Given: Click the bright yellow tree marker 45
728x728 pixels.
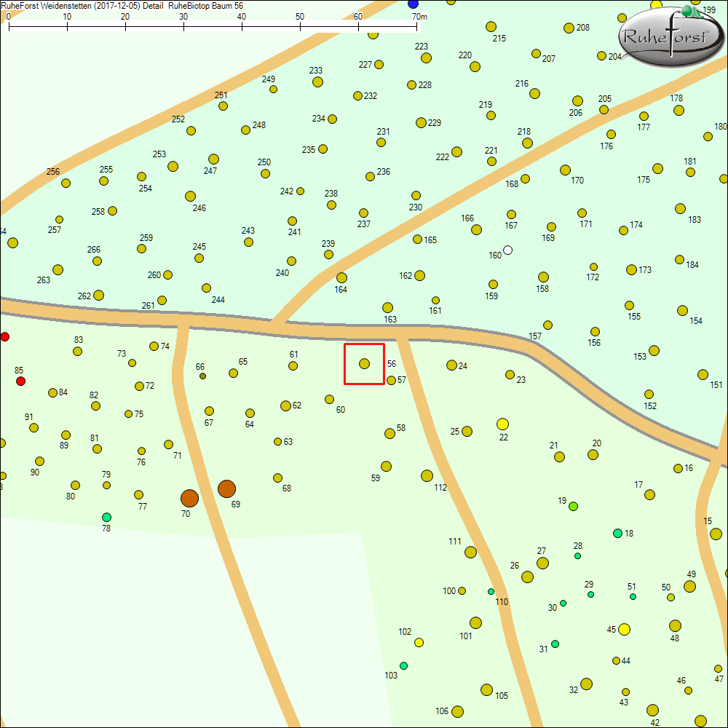Looking at the screenshot, I should [x=624, y=629].
